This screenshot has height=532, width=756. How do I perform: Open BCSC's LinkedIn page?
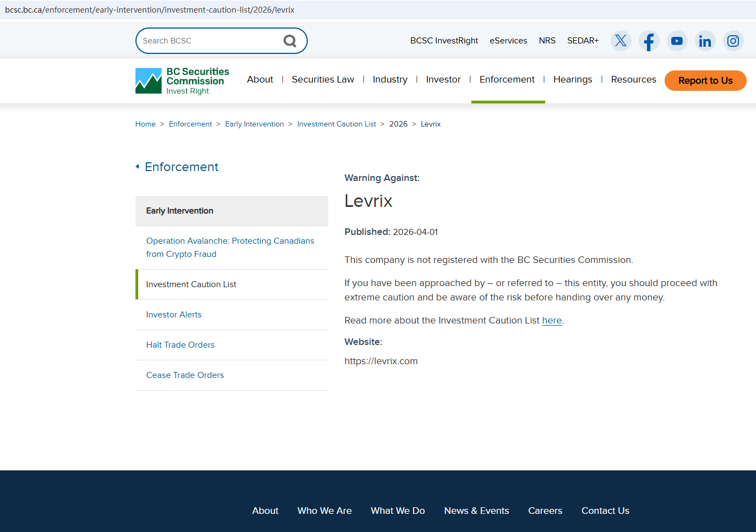705,41
